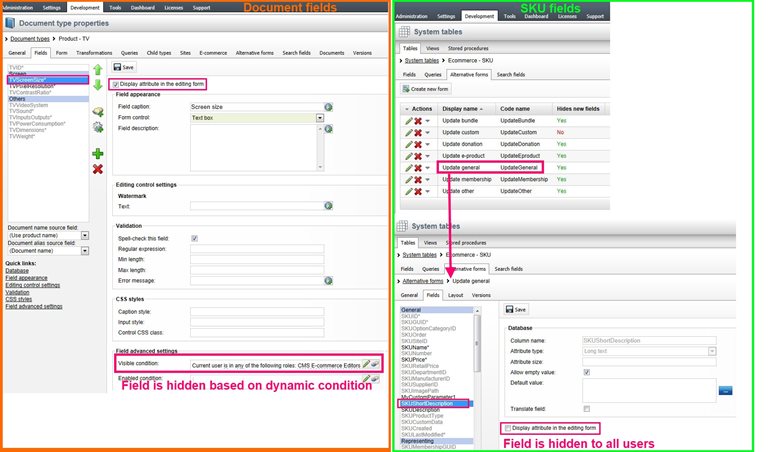Click Editing control settings quick link
Image resolution: width=770 pixels, height=452 pixels.
click(x=32, y=285)
